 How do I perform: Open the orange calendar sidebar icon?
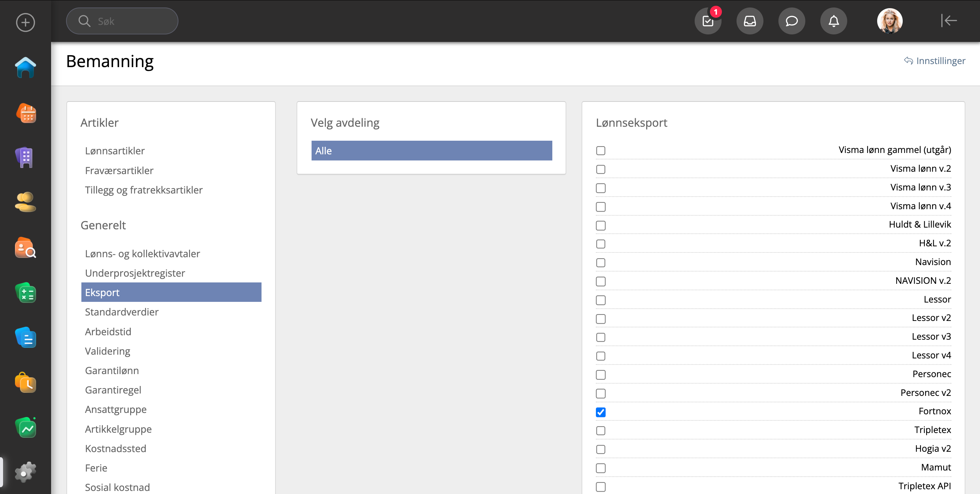pos(26,113)
